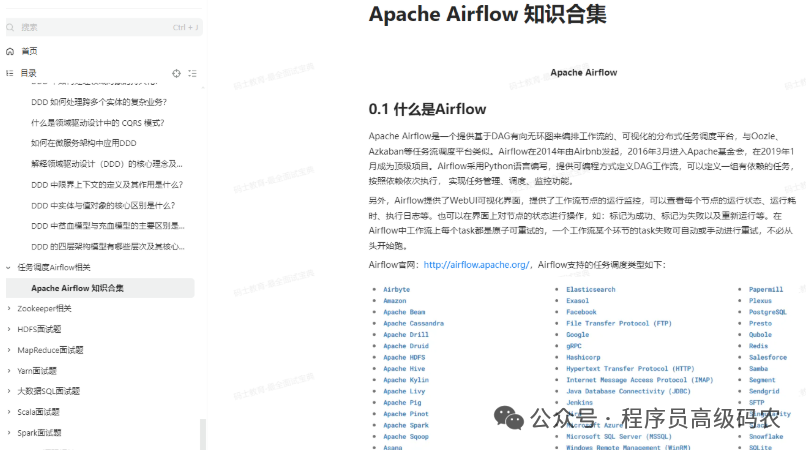The height and width of the screenshot is (450, 806).
Task: Click the Salesforce link
Action: click(x=768, y=357)
